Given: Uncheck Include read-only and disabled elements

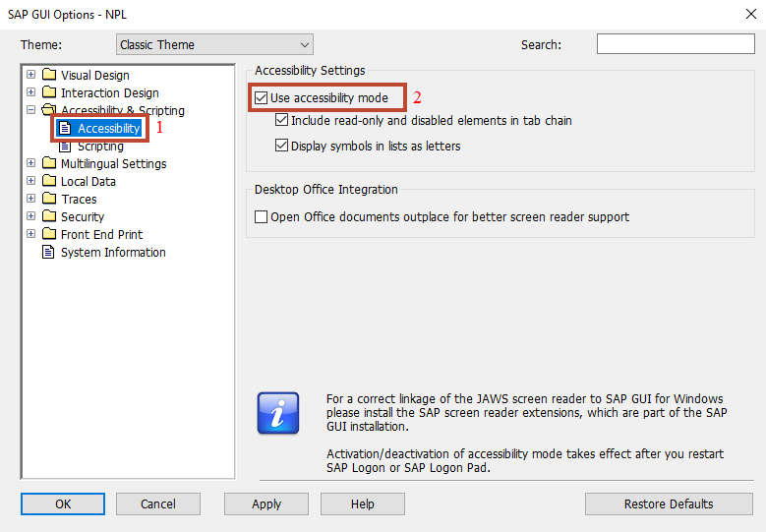Looking at the screenshot, I should [281, 120].
